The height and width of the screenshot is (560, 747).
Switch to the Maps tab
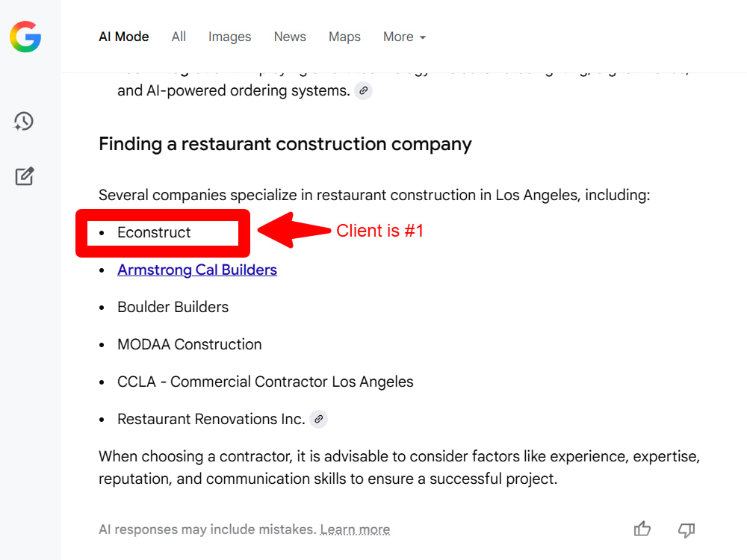coord(344,37)
